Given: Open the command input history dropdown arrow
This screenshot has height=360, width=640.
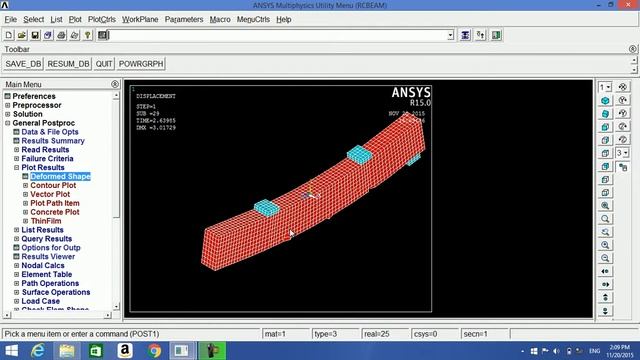Looking at the screenshot, I should click(x=450, y=35).
